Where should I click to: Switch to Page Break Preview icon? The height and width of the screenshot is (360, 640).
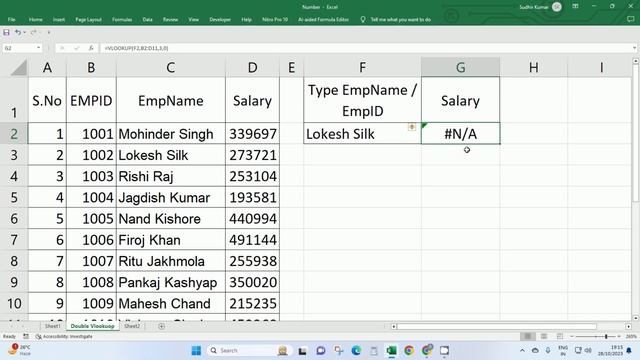coord(560,336)
